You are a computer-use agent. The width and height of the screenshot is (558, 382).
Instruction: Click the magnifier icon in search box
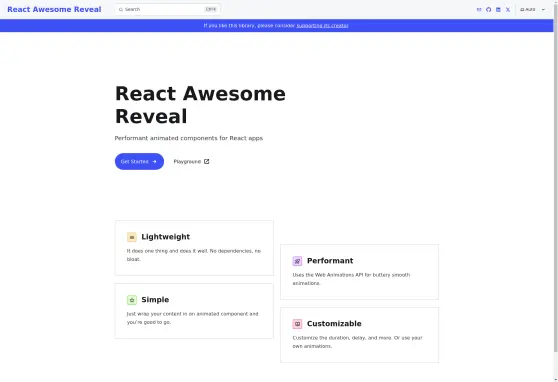(x=121, y=10)
